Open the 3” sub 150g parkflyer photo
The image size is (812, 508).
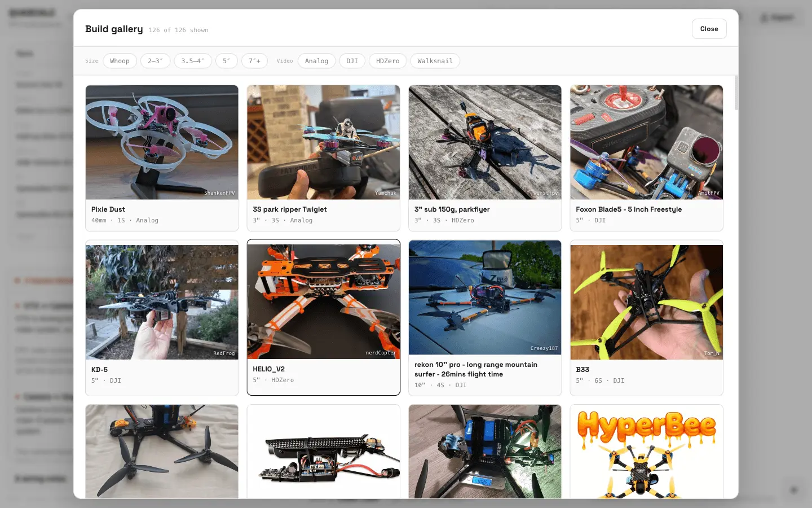coord(485,142)
